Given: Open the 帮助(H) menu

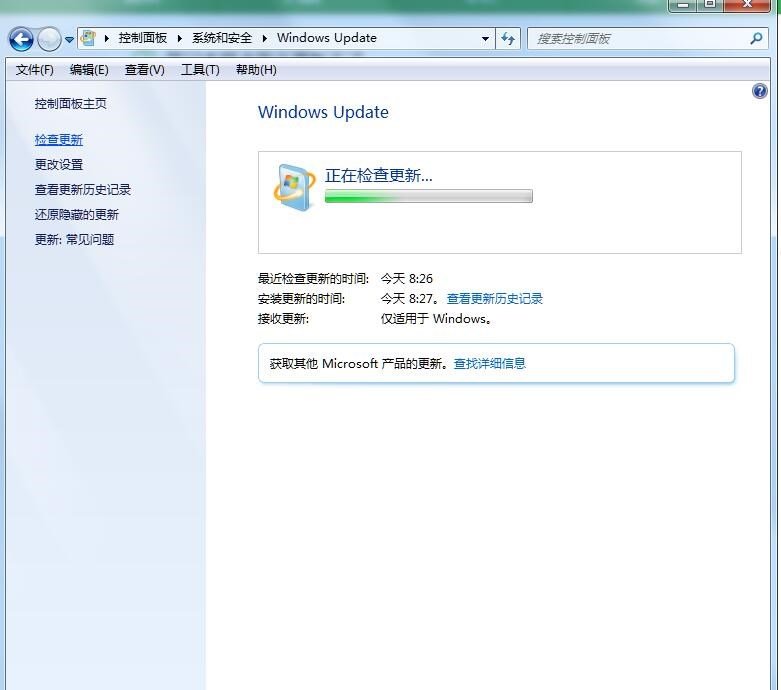Looking at the screenshot, I should pos(256,70).
